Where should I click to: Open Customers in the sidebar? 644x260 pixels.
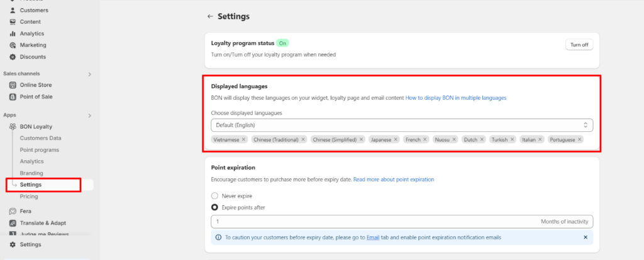[x=34, y=10]
